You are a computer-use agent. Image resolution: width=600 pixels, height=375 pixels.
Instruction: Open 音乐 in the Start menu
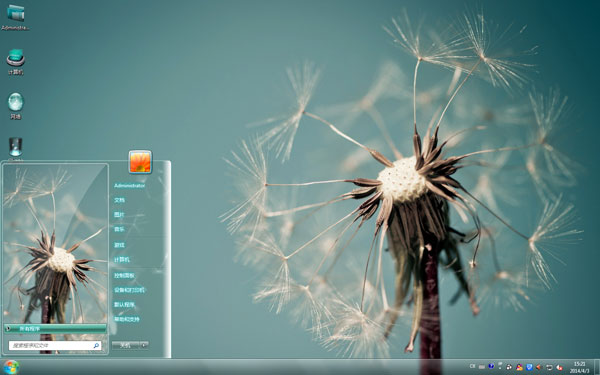(x=119, y=230)
